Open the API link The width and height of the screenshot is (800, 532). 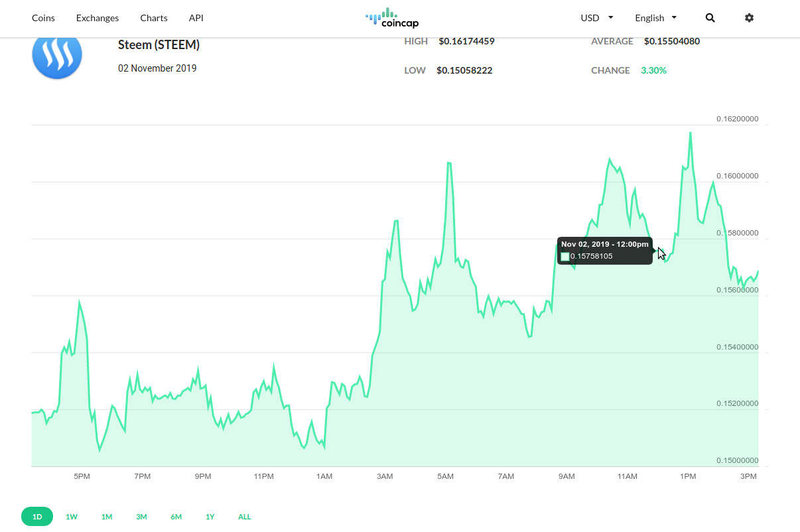click(196, 18)
